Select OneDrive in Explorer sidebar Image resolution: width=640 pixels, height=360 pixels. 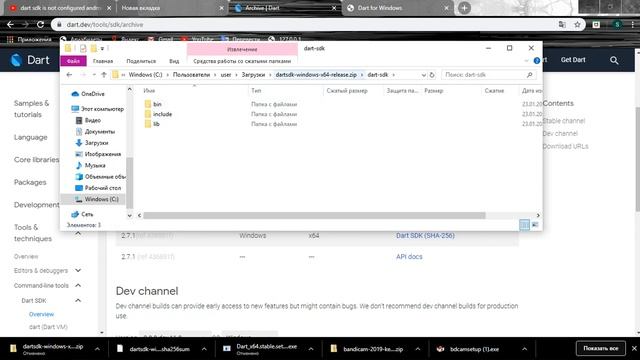(x=88, y=94)
